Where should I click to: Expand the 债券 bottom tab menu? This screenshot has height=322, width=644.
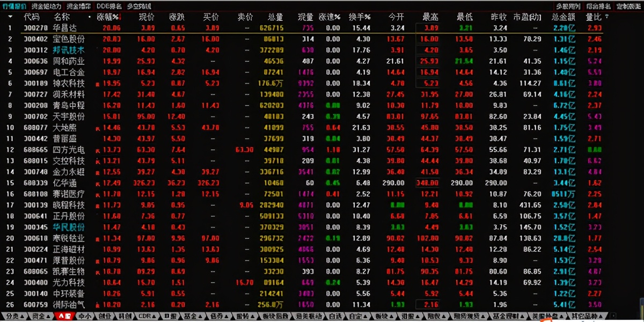tap(227, 317)
